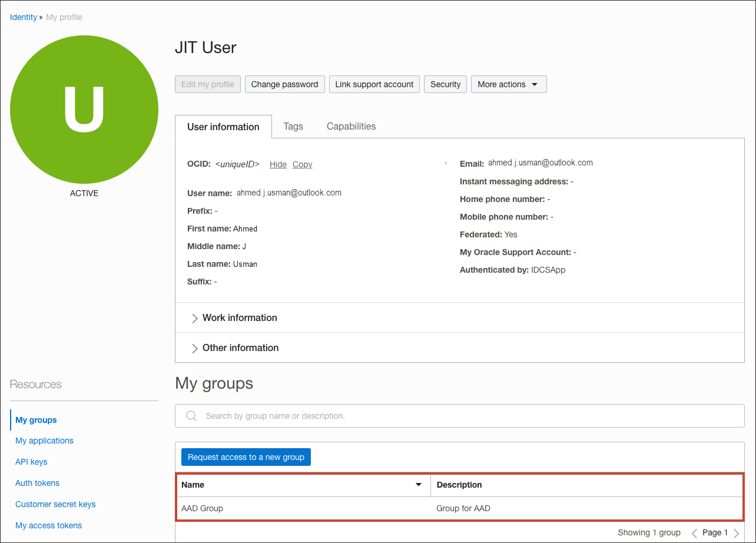Screen dimensions: 756x543
Task: Click the search magnifier icon
Action: coord(191,415)
